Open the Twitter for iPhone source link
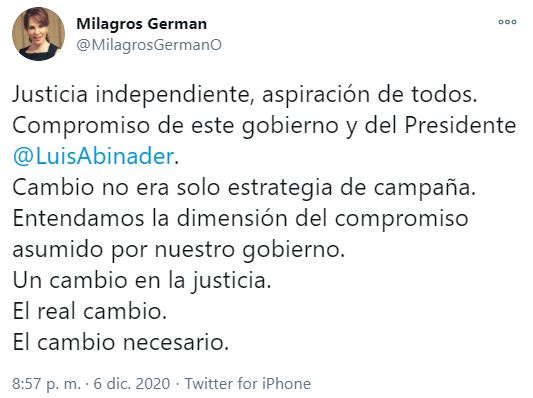The width and height of the screenshot is (533, 398). 248,384
